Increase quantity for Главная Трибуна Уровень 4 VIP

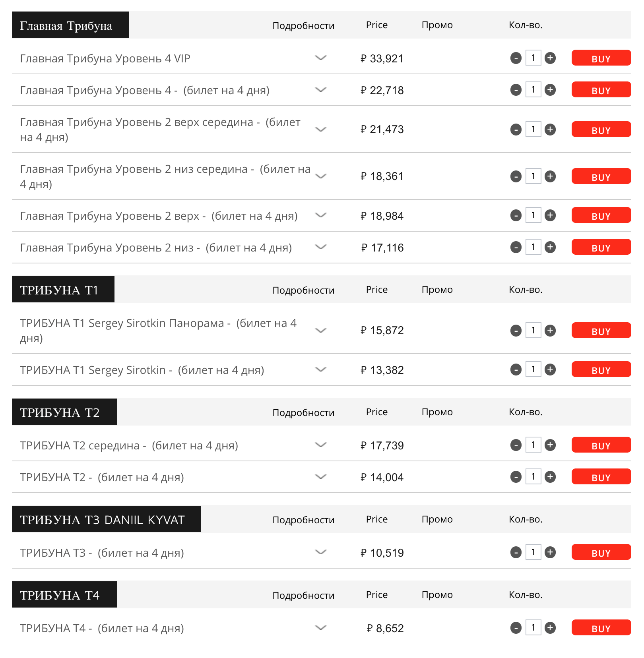click(x=550, y=58)
